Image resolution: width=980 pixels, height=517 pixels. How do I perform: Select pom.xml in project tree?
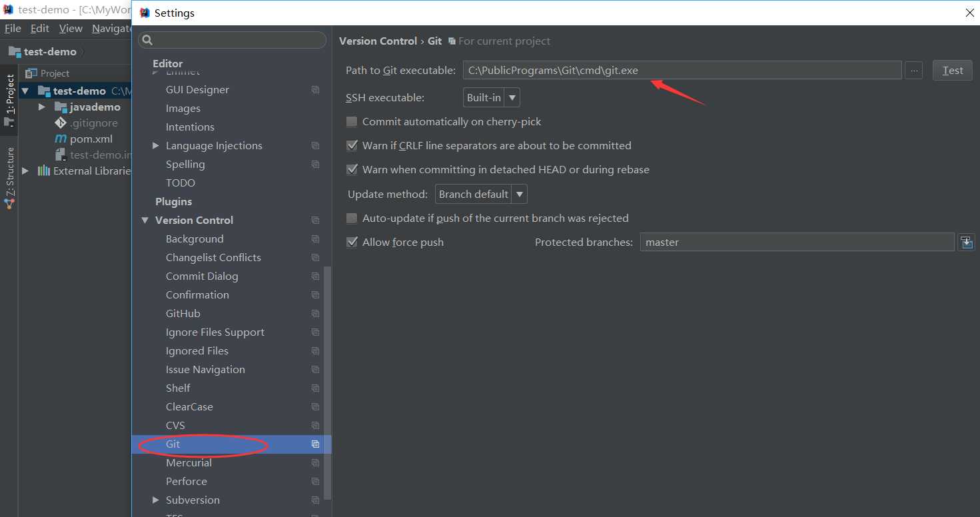click(91, 139)
